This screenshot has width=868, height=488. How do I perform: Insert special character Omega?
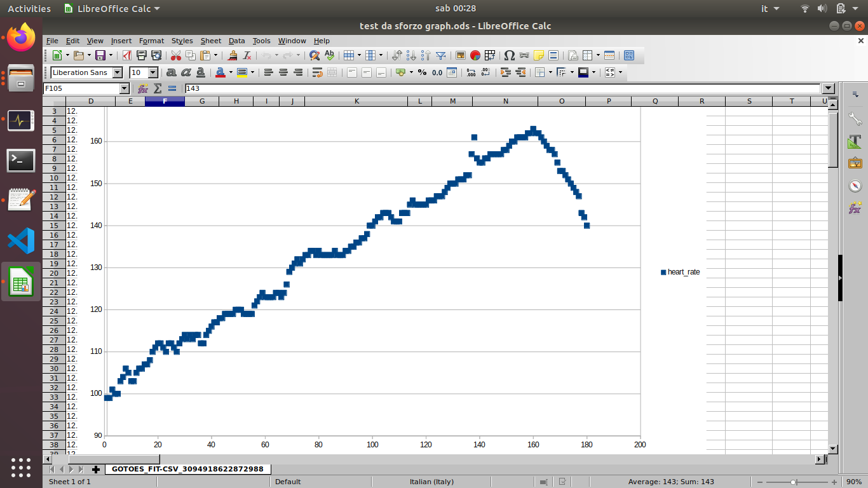pyautogui.click(x=509, y=55)
